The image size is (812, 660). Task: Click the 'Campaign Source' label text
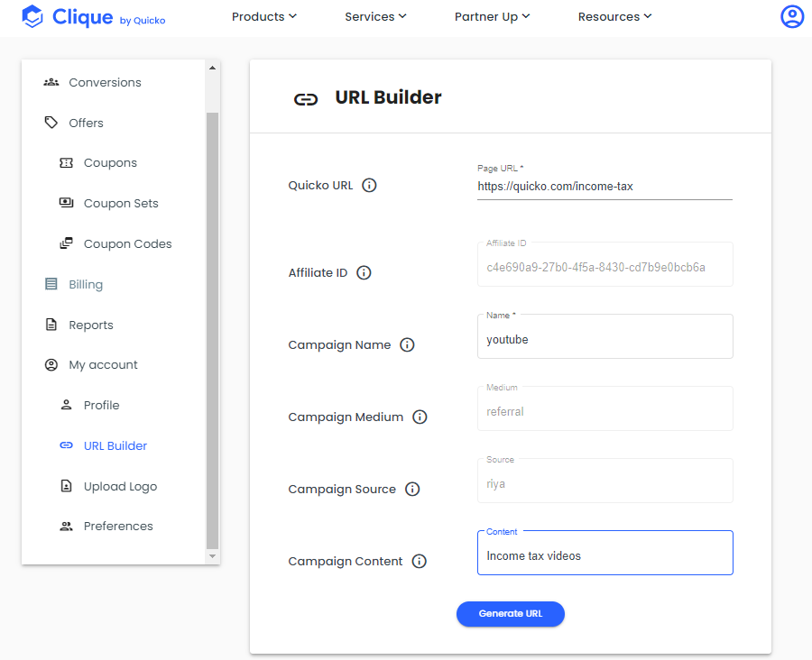pyautogui.click(x=342, y=490)
